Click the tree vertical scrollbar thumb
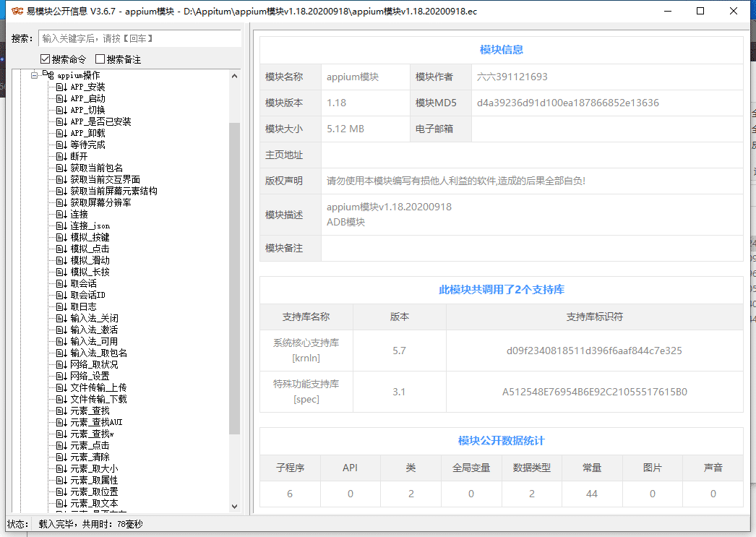756x537 pixels. click(234, 279)
